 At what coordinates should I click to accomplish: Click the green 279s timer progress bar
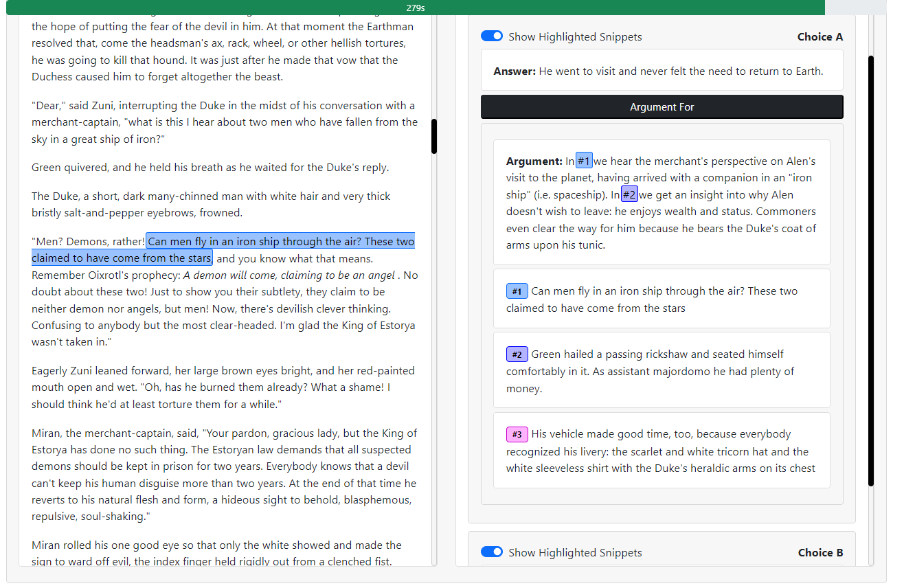coord(416,8)
